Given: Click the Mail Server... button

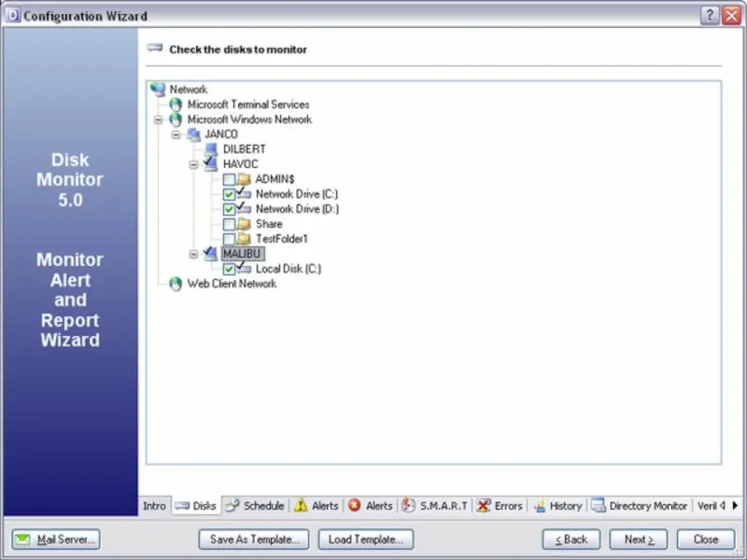Looking at the screenshot, I should pyautogui.click(x=56, y=539).
